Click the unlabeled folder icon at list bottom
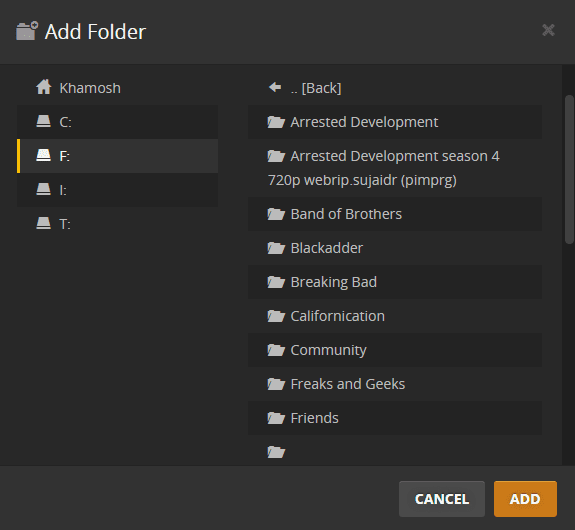Image resolution: width=575 pixels, height=530 pixels. coord(276,452)
